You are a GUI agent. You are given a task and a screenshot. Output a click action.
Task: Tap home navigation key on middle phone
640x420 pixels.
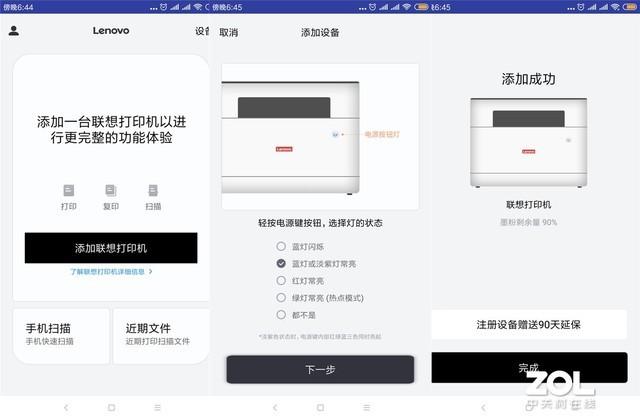[320, 407]
